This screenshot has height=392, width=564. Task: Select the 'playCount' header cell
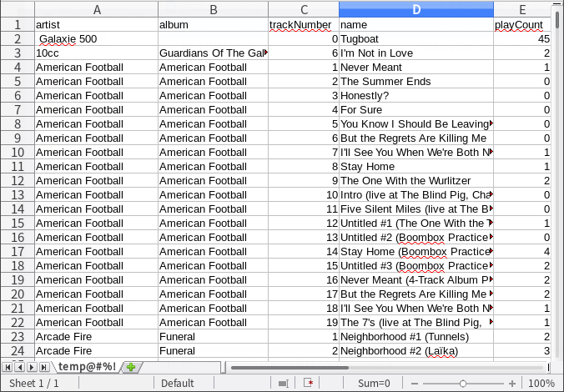[522, 24]
